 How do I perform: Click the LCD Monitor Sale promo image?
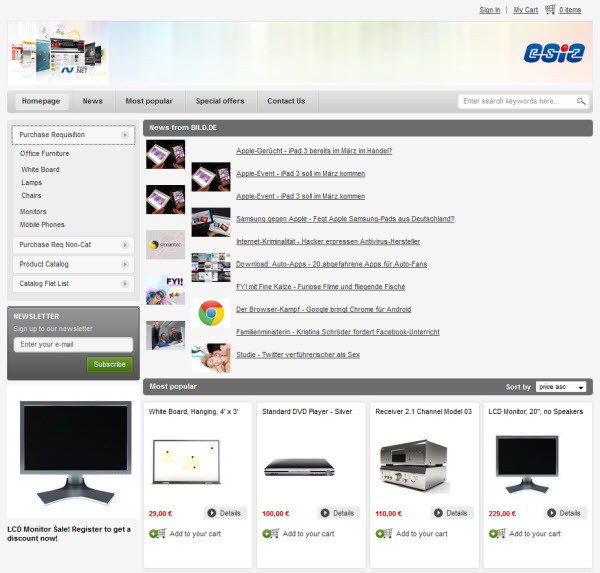[75, 453]
